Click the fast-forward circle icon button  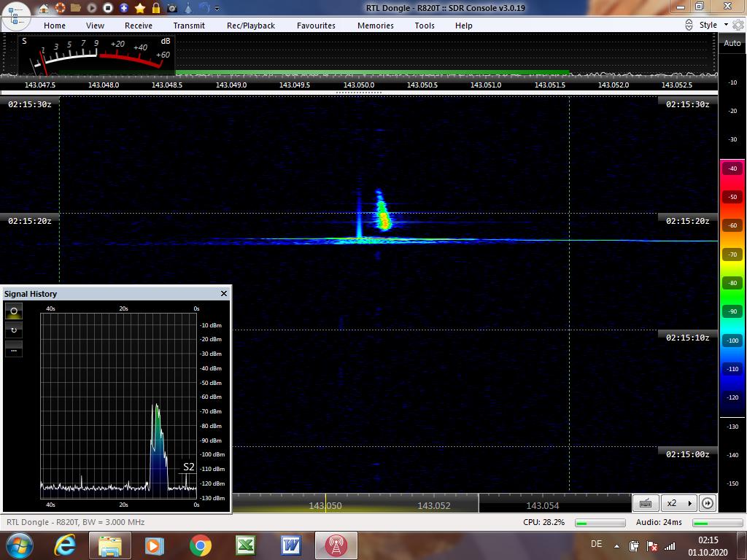coord(708,503)
